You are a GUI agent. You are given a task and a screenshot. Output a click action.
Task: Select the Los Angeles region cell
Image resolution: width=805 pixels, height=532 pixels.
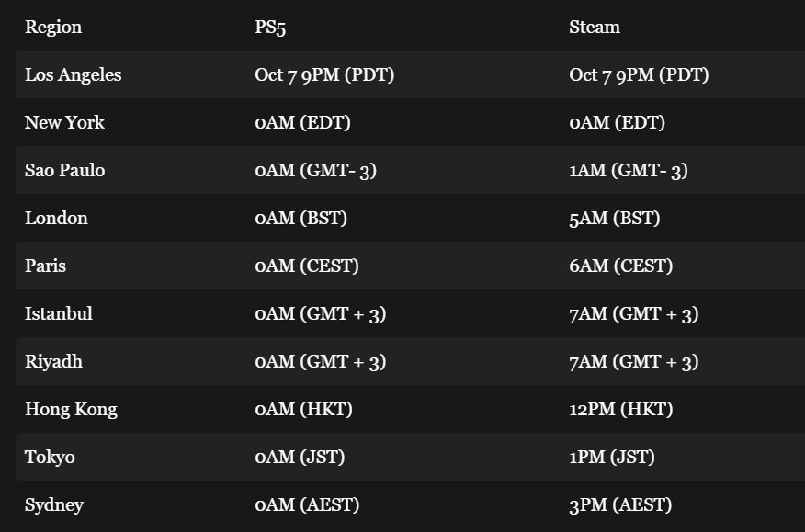pos(73,75)
